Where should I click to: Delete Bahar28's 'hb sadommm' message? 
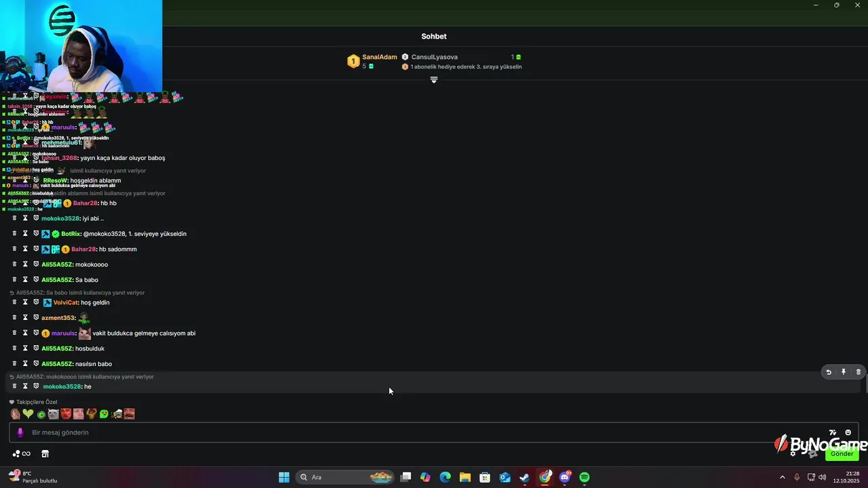point(14,249)
